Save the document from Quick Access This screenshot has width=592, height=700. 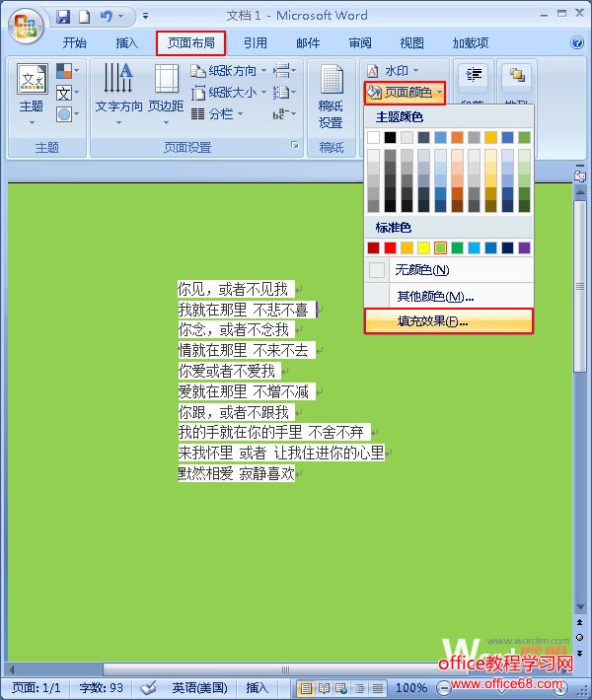click(x=63, y=17)
